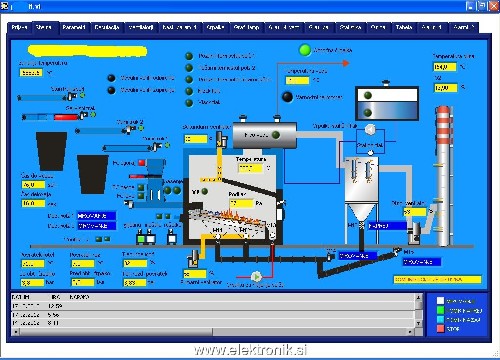Select the motor on the inclined ash conveyor
This screenshot has width=500, height=360.
tap(397, 251)
